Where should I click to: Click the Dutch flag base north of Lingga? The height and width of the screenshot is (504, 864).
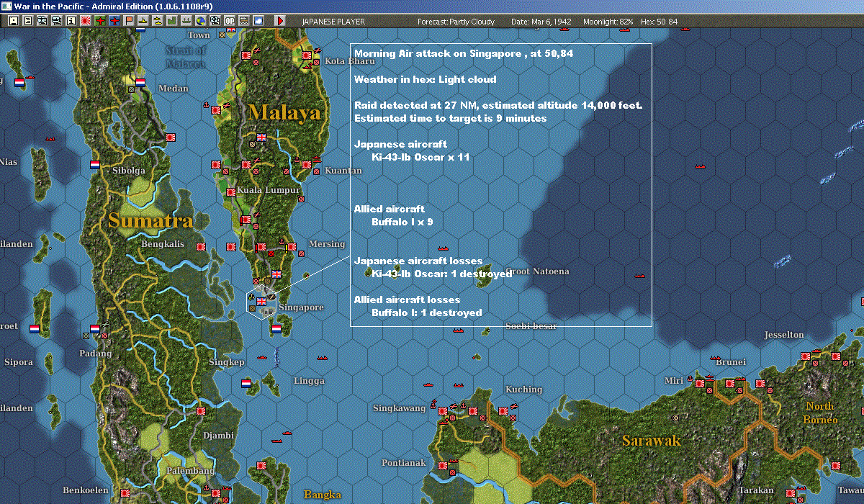point(276,329)
